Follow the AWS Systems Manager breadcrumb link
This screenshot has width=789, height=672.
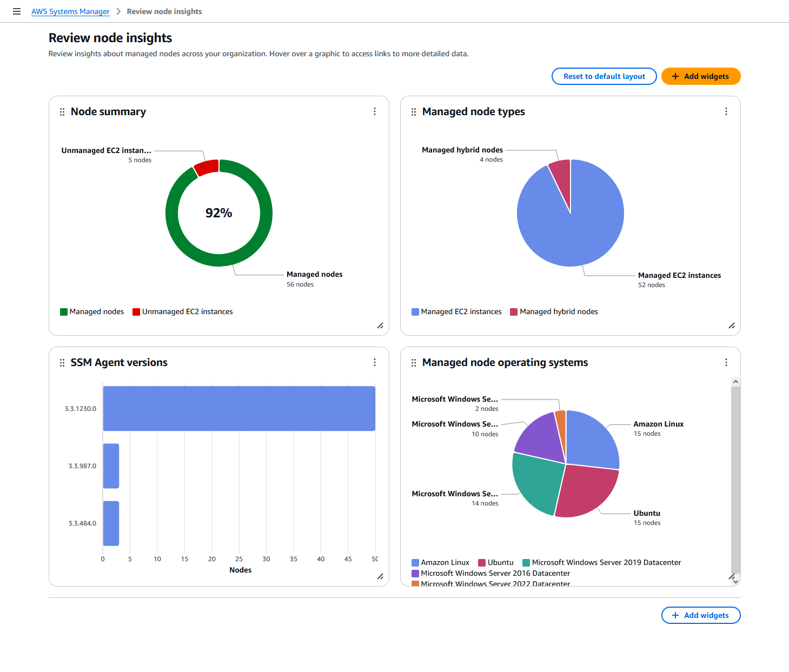coord(70,11)
